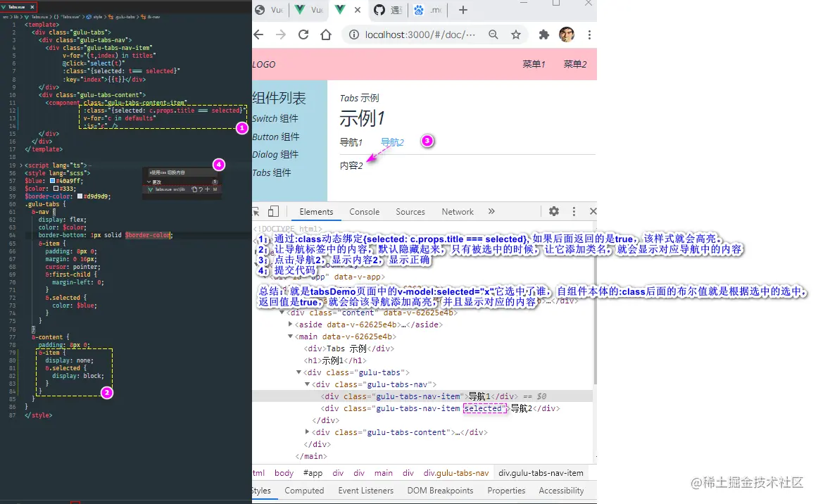This screenshot has height=504, width=818.
Task: Stage Tabs.vue changes with the plus icon
Action: [x=208, y=189]
